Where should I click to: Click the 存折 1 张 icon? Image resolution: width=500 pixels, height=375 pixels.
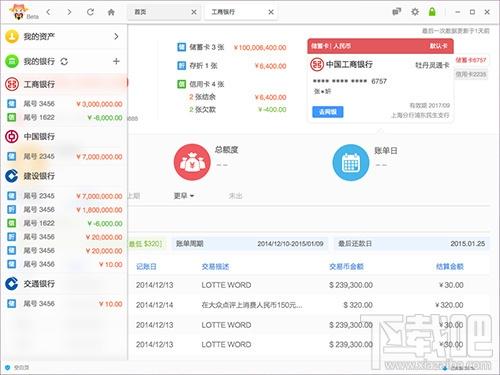point(181,66)
